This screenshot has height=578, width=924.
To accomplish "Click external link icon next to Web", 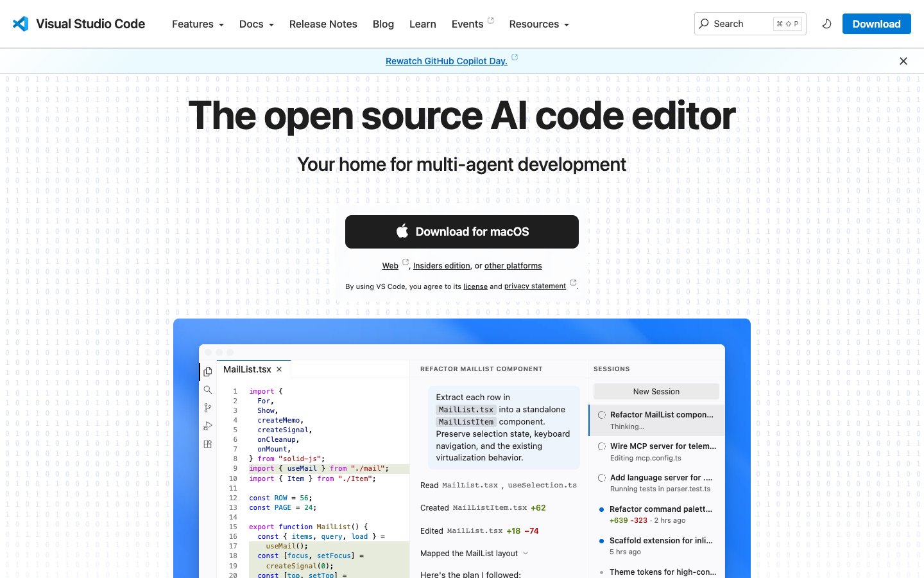I will tap(406, 261).
